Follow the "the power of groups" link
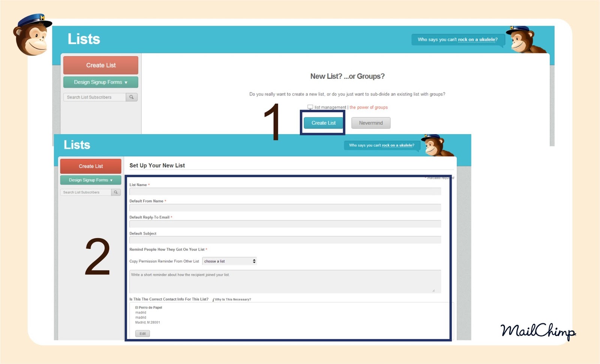 pos(369,107)
